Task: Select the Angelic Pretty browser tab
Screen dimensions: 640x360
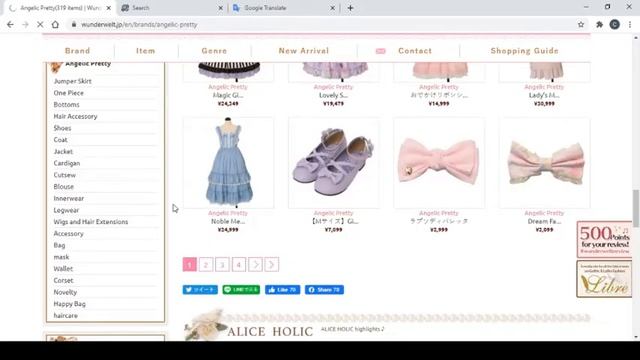Action: tap(60, 8)
